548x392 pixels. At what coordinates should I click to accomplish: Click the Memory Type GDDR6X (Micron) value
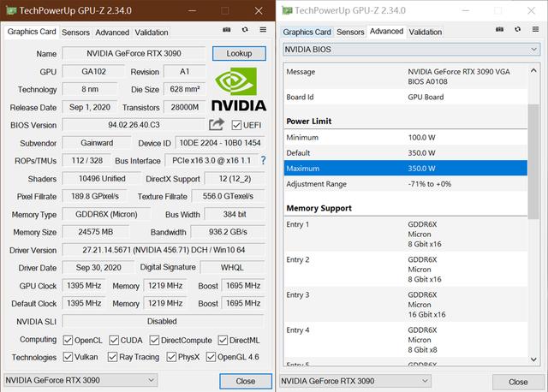tap(106, 214)
